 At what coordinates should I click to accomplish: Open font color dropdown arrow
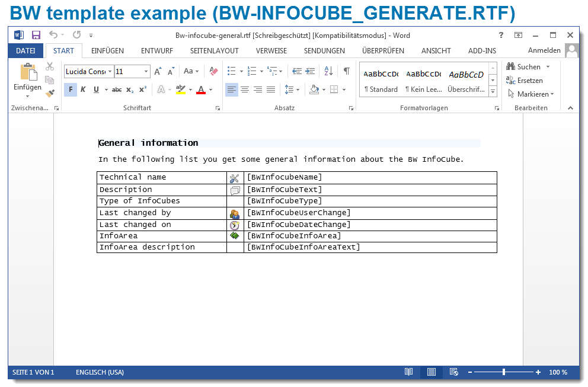[x=211, y=90]
